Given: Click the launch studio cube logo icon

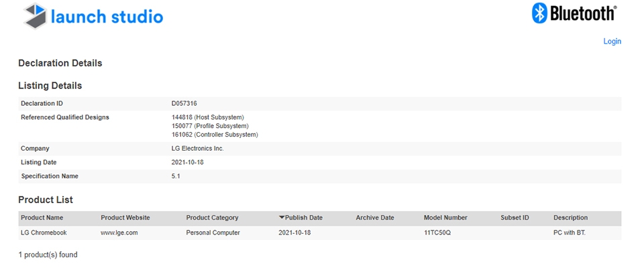Looking at the screenshot, I should point(36,16).
